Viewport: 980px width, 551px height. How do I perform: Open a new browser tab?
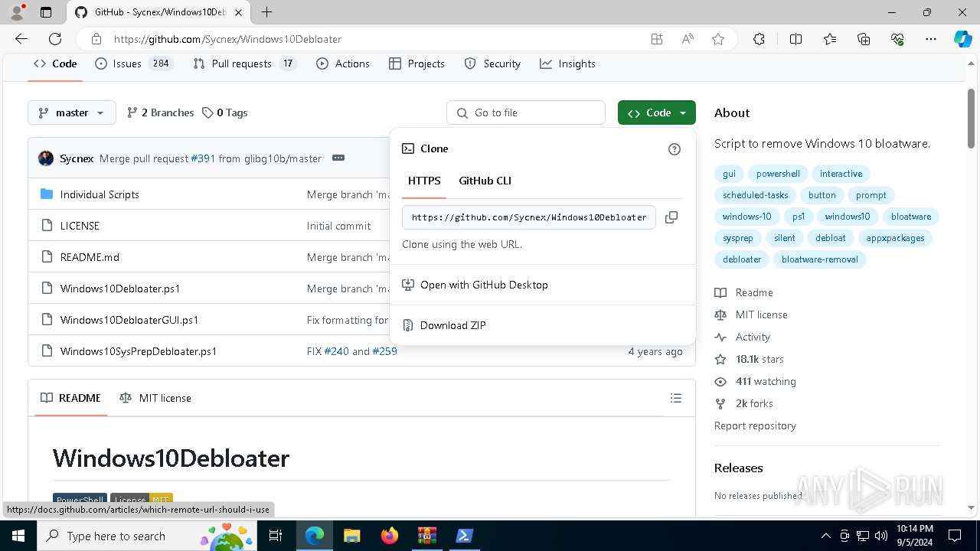coord(266,12)
